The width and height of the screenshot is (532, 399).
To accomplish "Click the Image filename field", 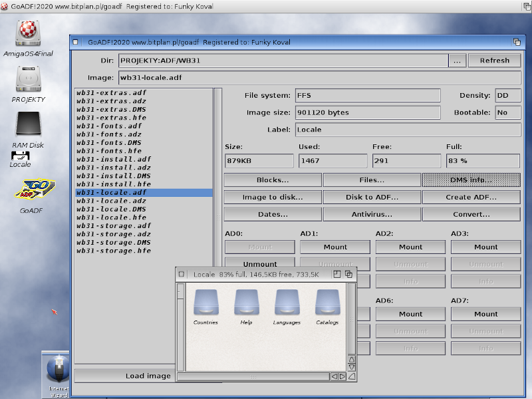I will pyautogui.click(x=320, y=78).
